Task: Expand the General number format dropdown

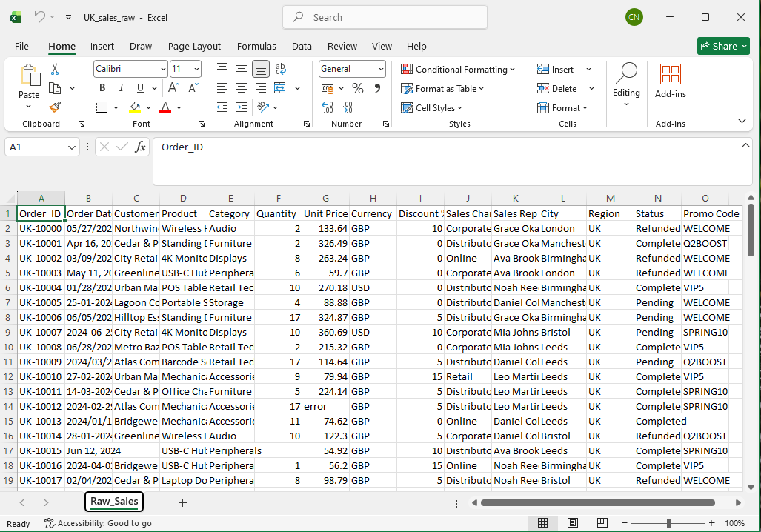Action: (381, 69)
